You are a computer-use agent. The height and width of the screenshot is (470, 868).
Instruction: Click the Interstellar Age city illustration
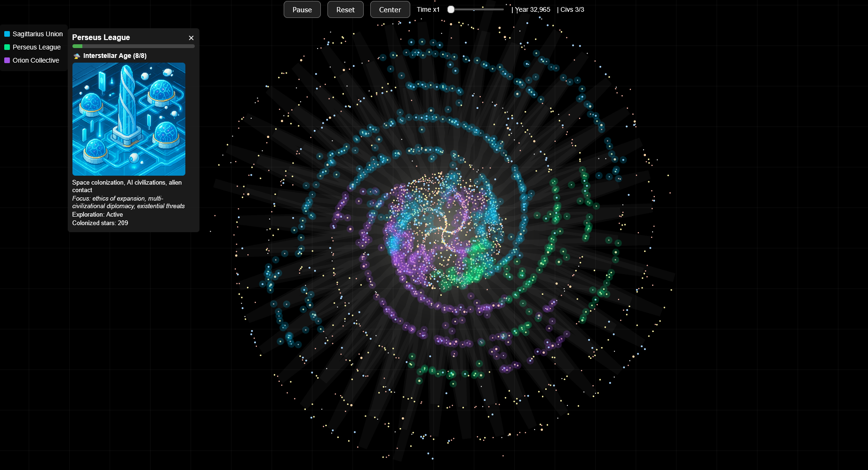129,119
